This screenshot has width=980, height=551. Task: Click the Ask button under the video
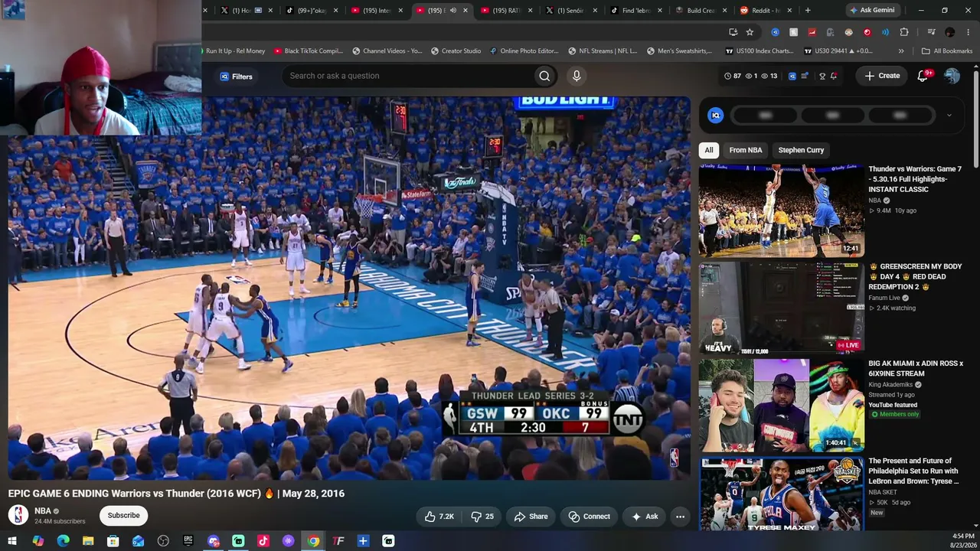tap(645, 517)
